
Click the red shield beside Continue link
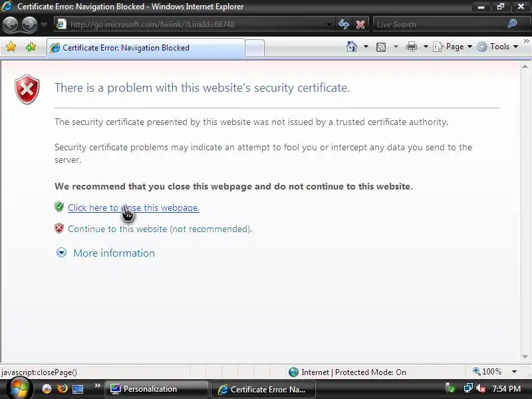click(x=59, y=228)
